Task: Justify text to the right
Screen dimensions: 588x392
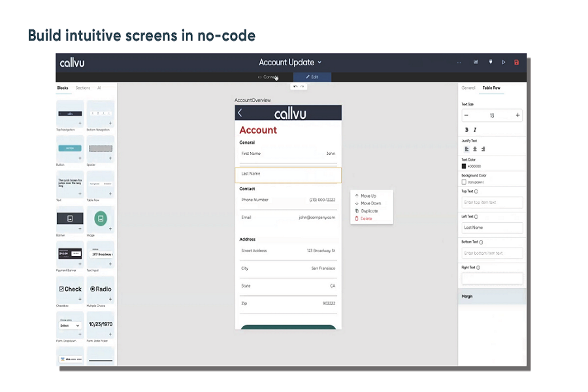Action: coord(483,149)
